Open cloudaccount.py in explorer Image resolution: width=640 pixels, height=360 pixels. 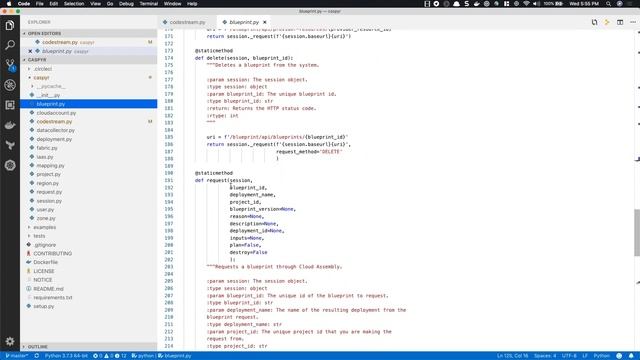click(x=56, y=113)
